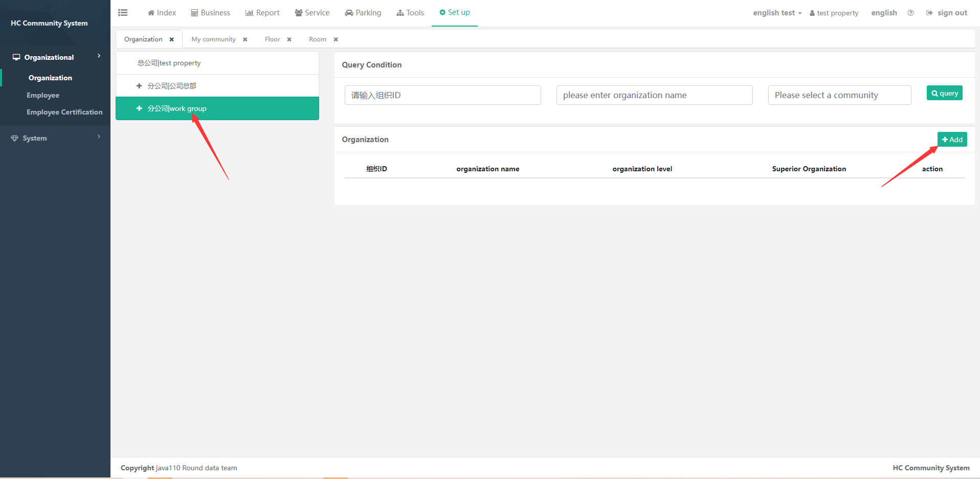Viewport: 980px width, 479px height.
Task: Open the Set up menu
Action: tap(454, 12)
